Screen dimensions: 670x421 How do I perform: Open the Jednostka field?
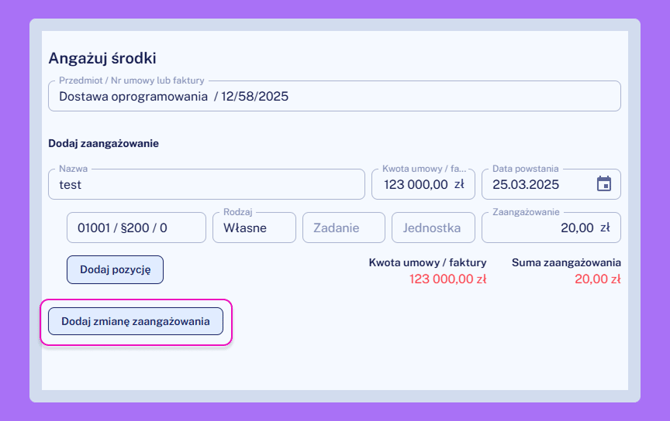(x=432, y=228)
